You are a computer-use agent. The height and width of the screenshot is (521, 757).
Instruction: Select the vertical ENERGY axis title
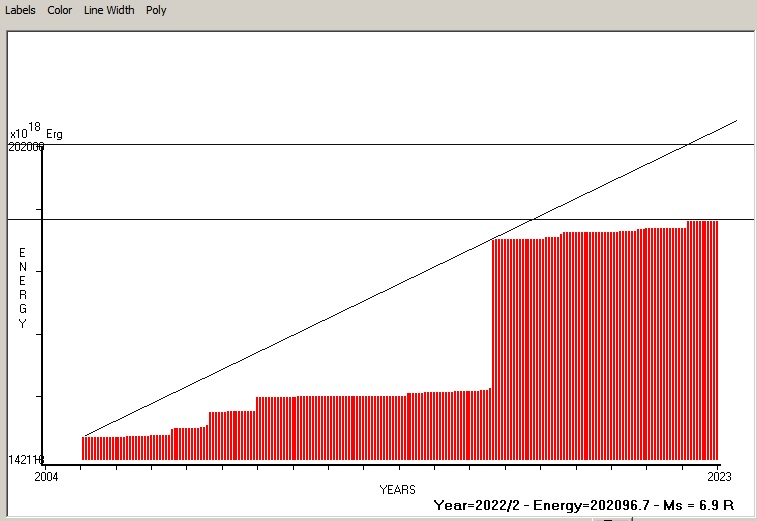pos(22,288)
